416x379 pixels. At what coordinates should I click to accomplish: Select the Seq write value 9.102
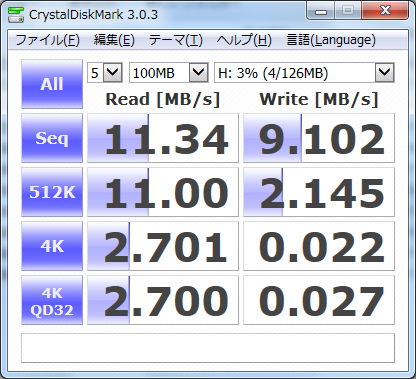click(x=319, y=138)
